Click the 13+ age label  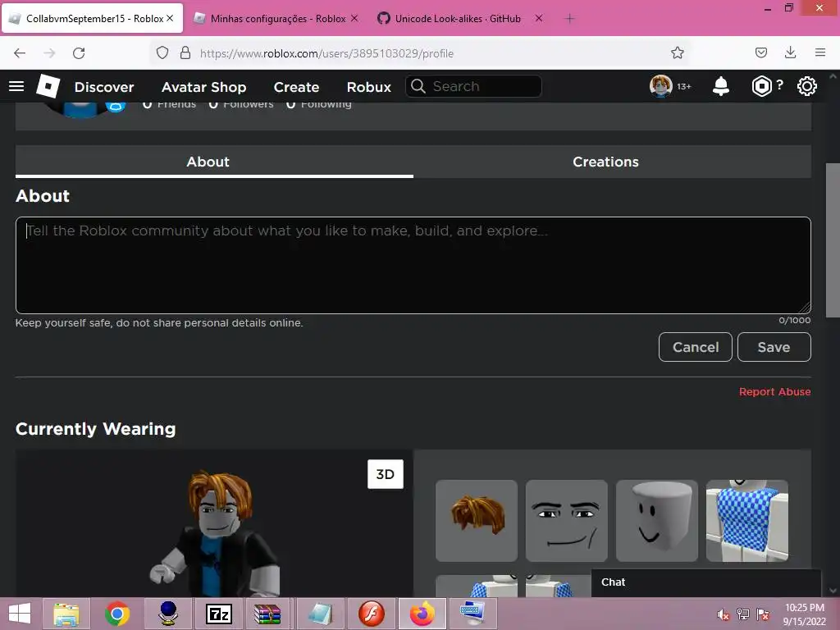[684, 86]
